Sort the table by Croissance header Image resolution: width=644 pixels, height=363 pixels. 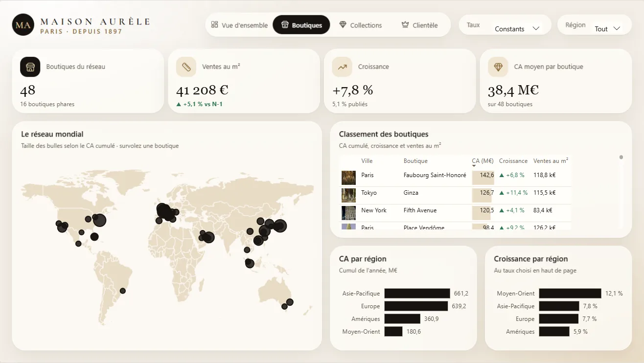[513, 161]
